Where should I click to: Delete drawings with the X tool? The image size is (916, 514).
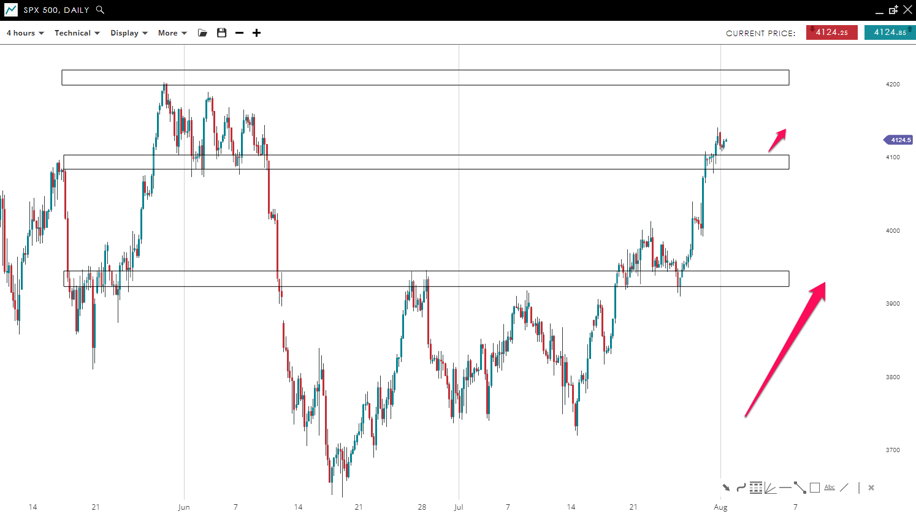pos(871,488)
